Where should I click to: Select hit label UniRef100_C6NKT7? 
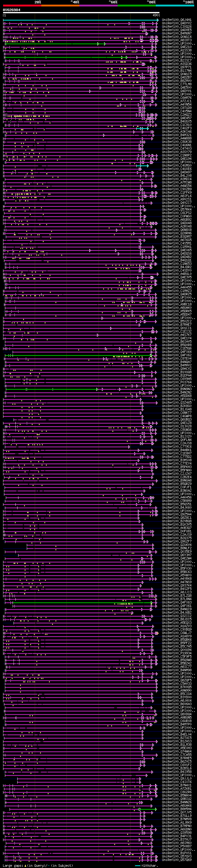click(176, 413)
